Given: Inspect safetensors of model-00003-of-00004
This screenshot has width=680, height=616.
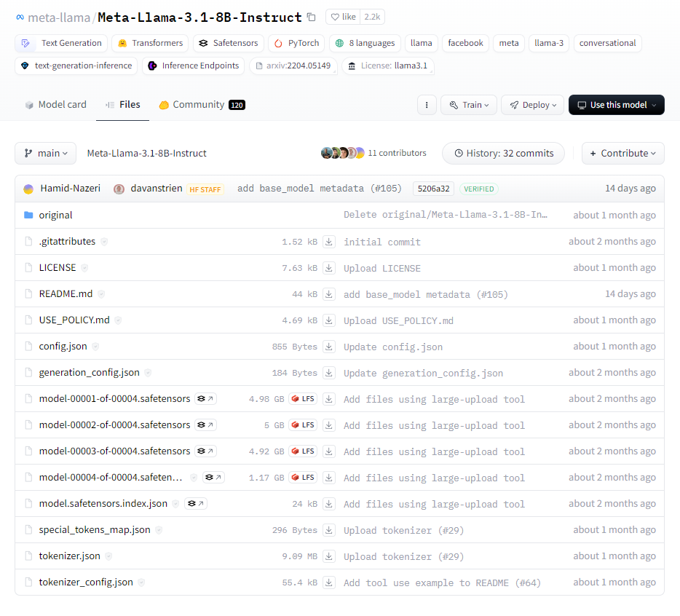Looking at the screenshot, I should click(x=205, y=451).
